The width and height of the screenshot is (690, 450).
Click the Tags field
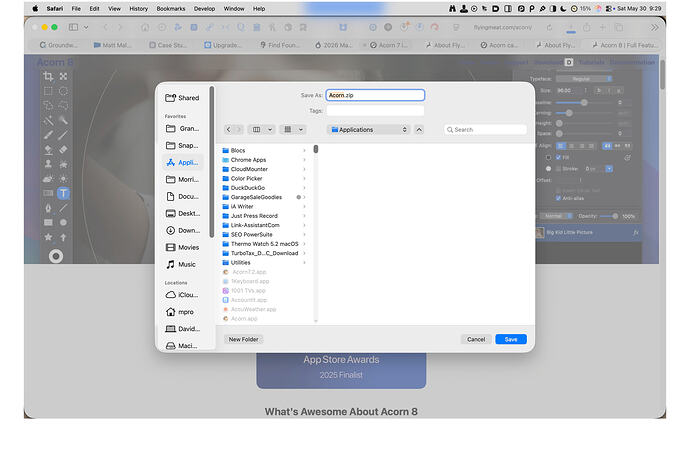pyautogui.click(x=375, y=110)
